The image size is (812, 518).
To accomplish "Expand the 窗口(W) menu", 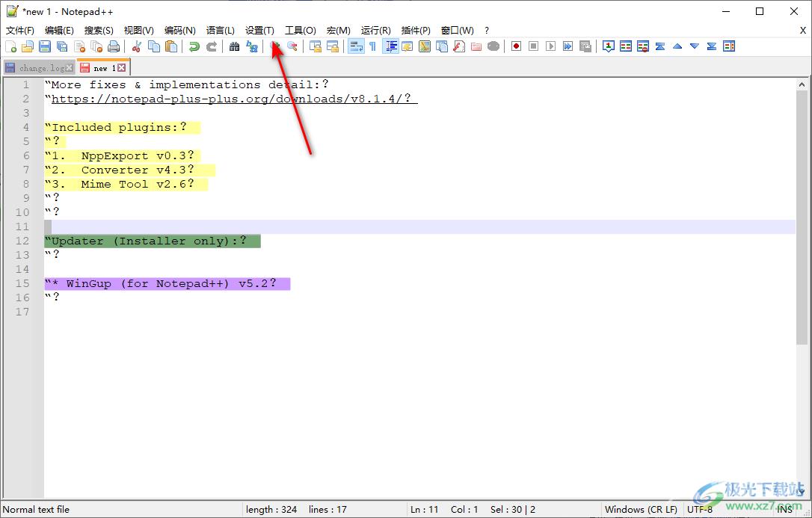I will pyautogui.click(x=458, y=31).
